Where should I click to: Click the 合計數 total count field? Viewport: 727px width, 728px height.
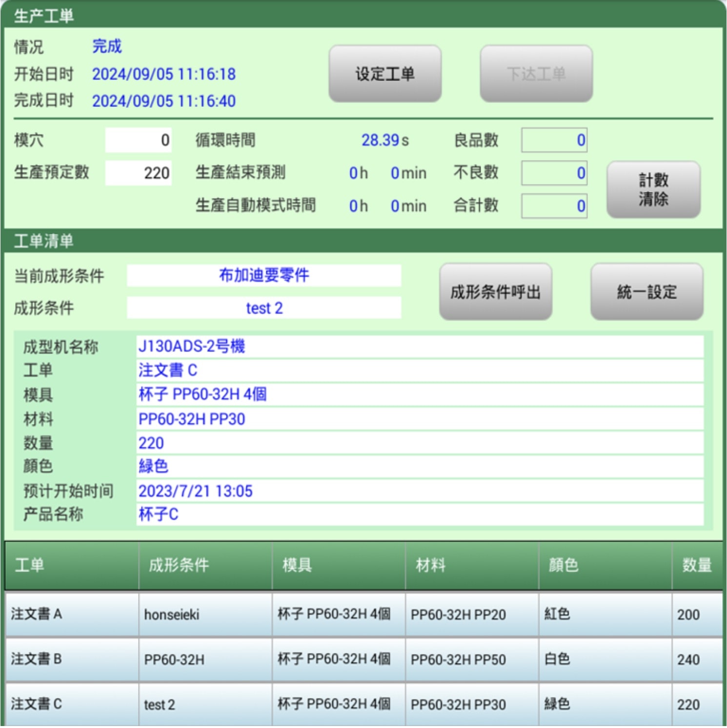coord(554,206)
